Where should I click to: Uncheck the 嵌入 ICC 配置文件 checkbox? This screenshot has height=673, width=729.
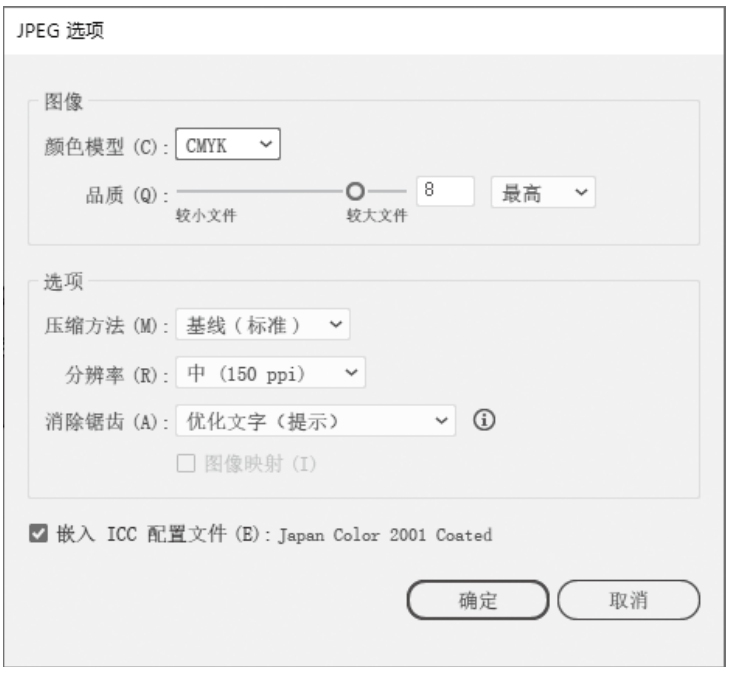click(38, 535)
